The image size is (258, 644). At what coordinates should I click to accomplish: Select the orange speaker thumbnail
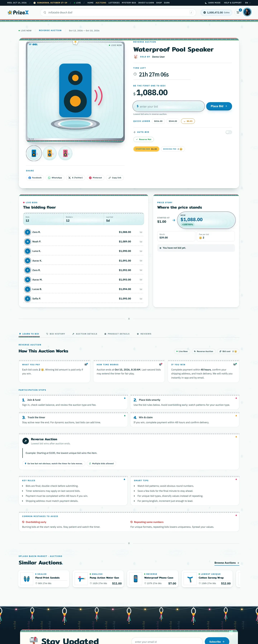tap(50, 153)
